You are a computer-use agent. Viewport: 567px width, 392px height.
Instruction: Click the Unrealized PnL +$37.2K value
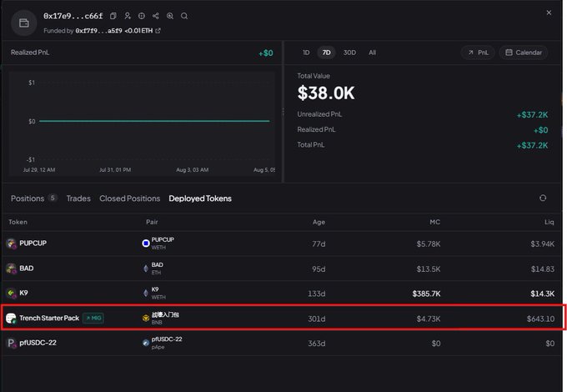tap(532, 114)
